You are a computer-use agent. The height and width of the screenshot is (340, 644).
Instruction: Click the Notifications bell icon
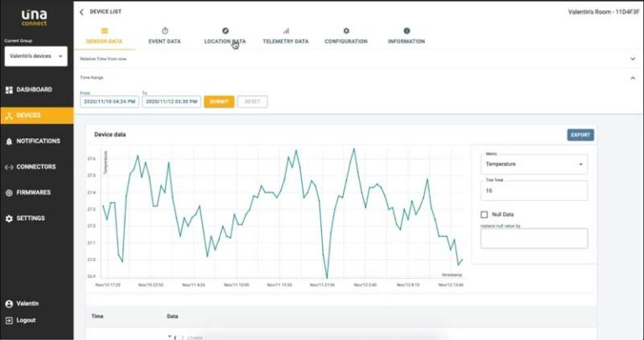pyautogui.click(x=9, y=141)
